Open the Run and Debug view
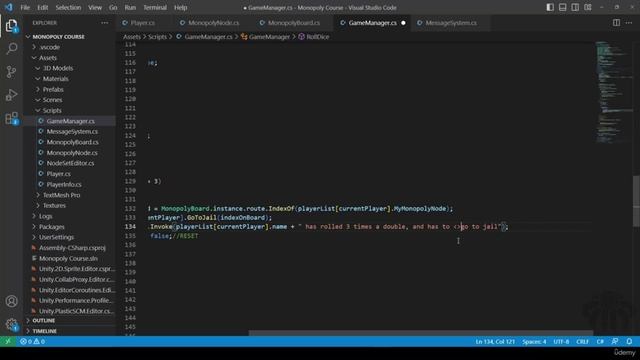Viewport: 640px width, 360px height. point(11,95)
